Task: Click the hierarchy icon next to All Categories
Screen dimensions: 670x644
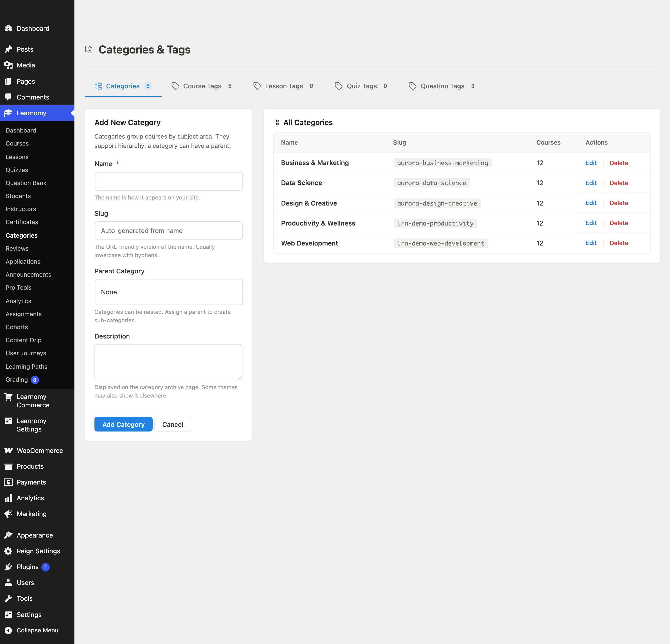Action: 276,122
